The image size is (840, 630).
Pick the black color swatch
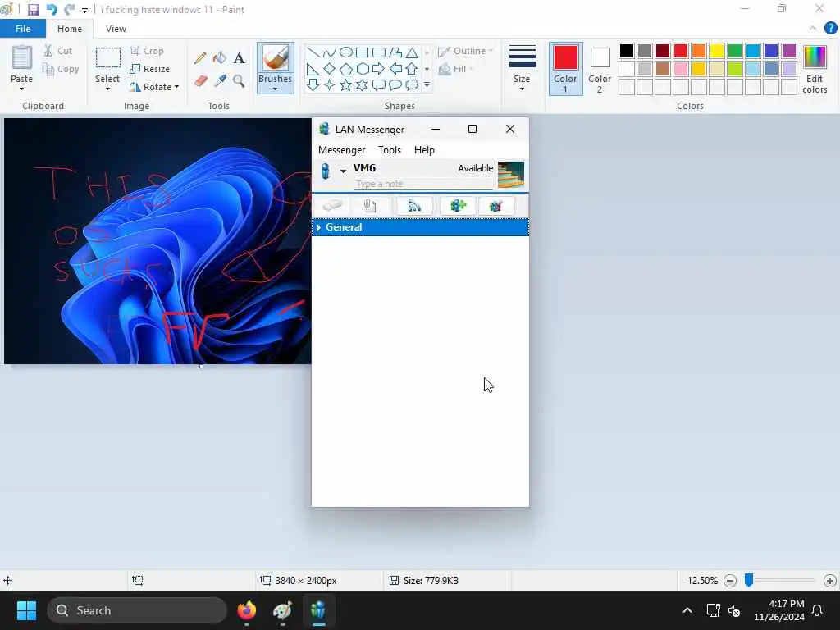pos(626,51)
